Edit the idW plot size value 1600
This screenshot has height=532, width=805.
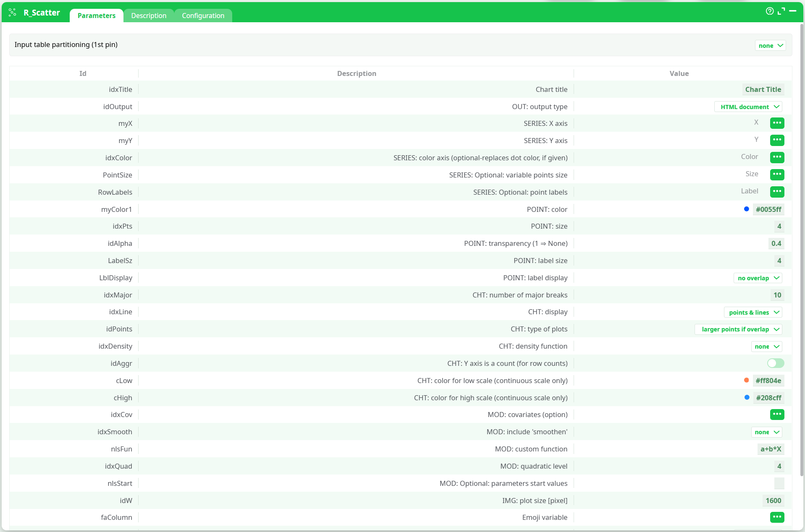point(773,500)
